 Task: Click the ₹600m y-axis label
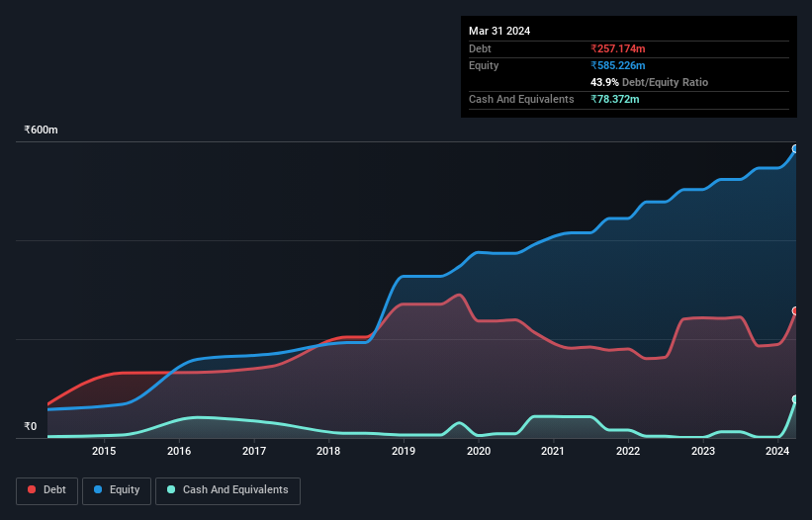click(x=41, y=130)
